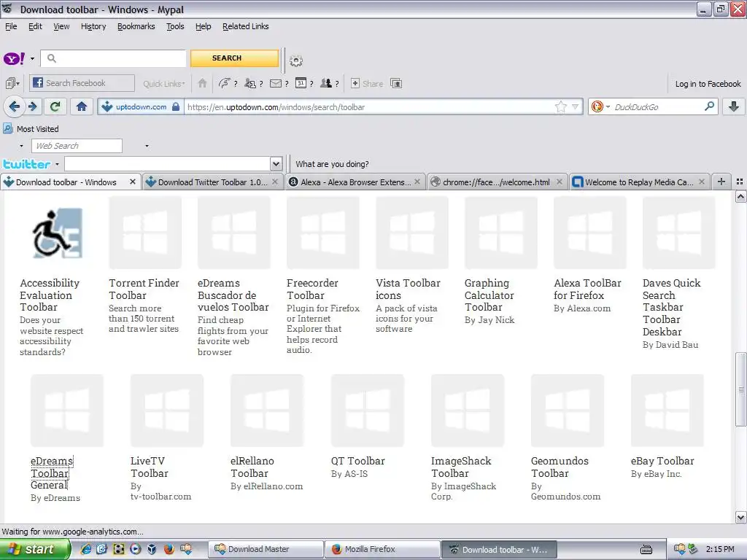
Task: Open the Twitter status combo box dropdown
Action: click(x=276, y=164)
